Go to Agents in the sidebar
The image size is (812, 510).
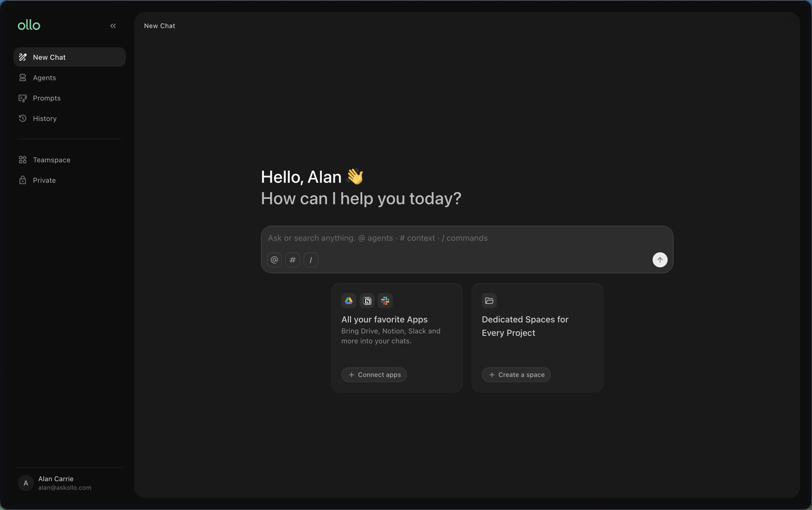pos(70,78)
